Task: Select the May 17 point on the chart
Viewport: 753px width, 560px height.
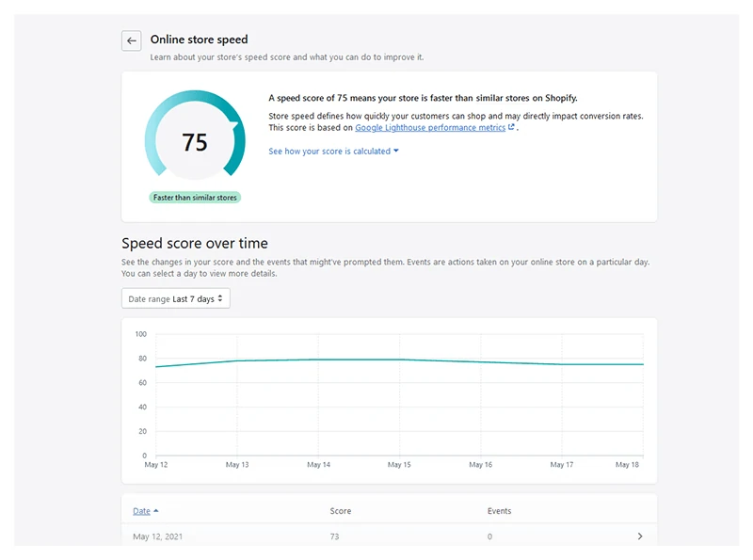Action: (x=562, y=364)
